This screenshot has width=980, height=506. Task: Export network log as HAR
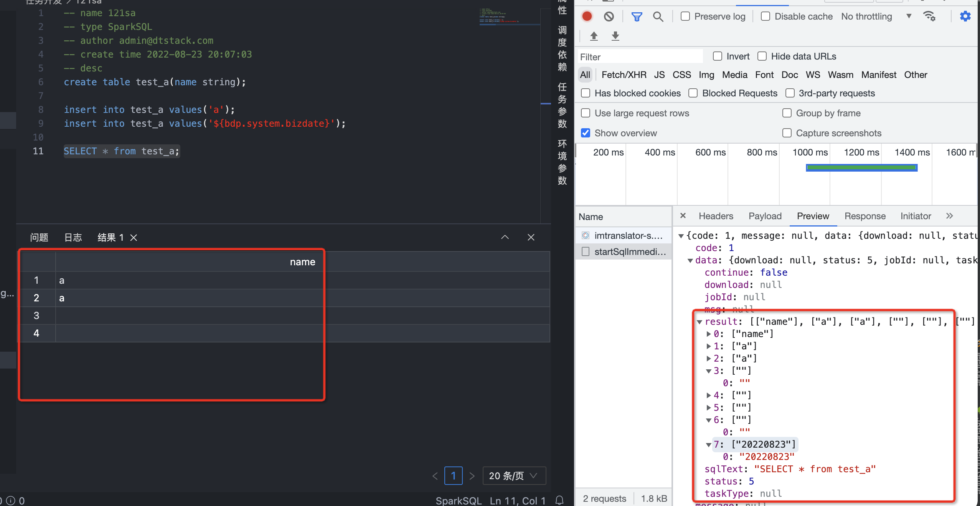coord(615,36)
